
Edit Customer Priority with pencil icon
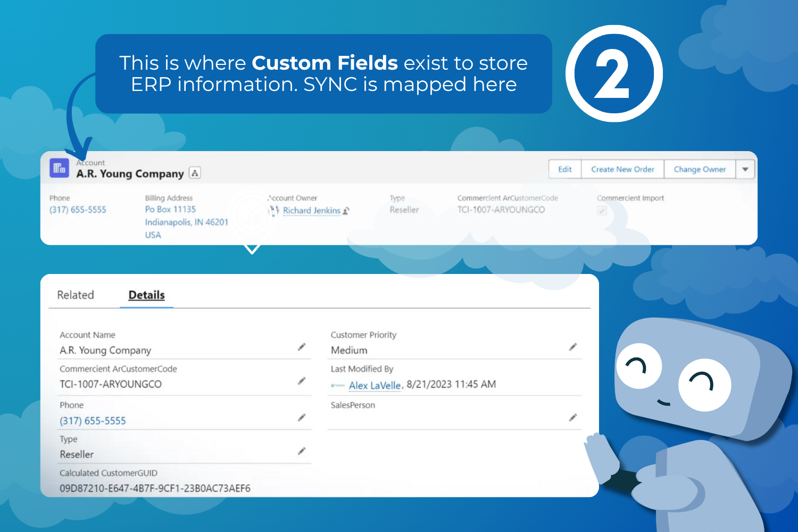pos(572,347)
